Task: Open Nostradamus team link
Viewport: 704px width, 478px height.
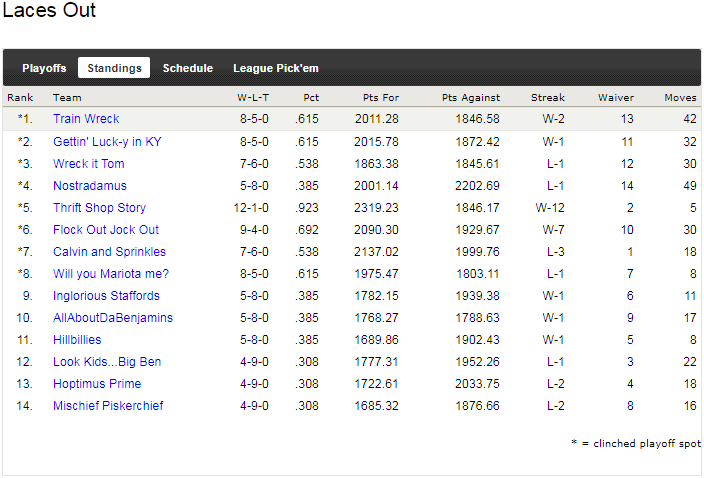Action: click(90, 186)
